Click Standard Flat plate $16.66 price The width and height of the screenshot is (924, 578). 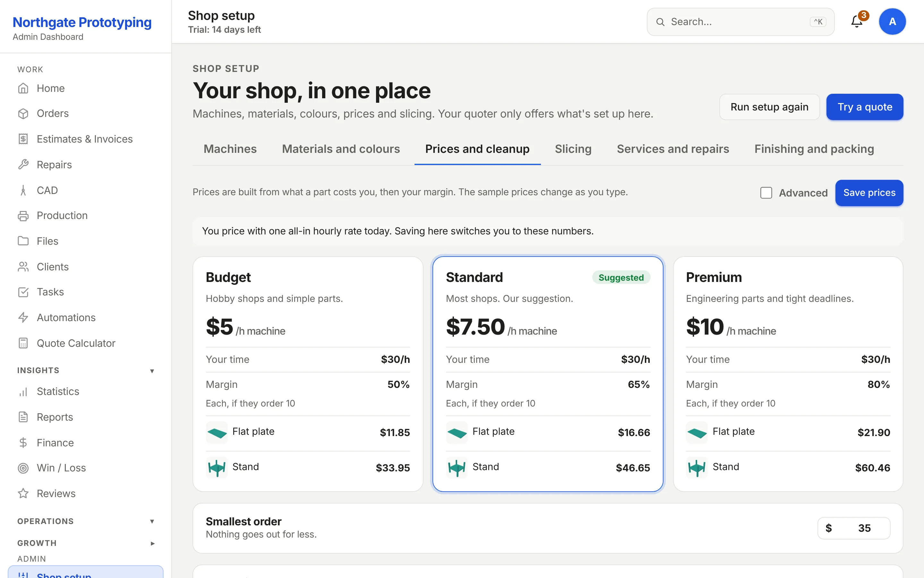pos(634,432)
